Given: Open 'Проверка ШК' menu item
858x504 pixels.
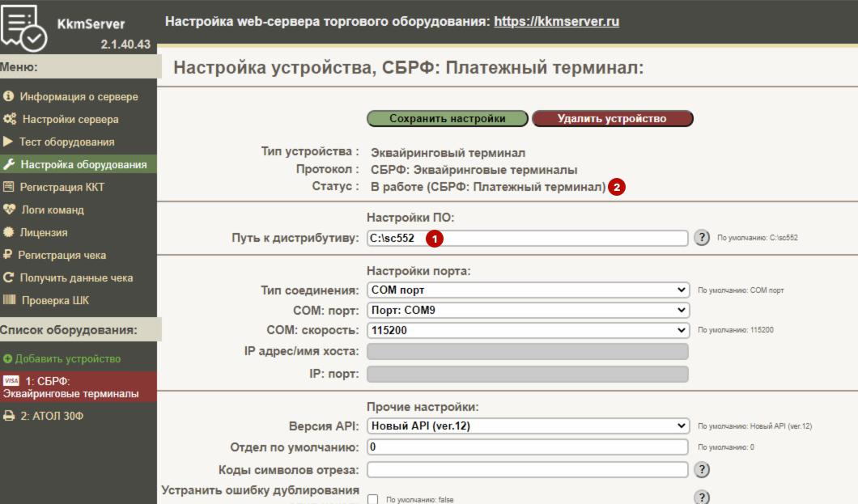Looking at the screenshot, I should (79, 299).
